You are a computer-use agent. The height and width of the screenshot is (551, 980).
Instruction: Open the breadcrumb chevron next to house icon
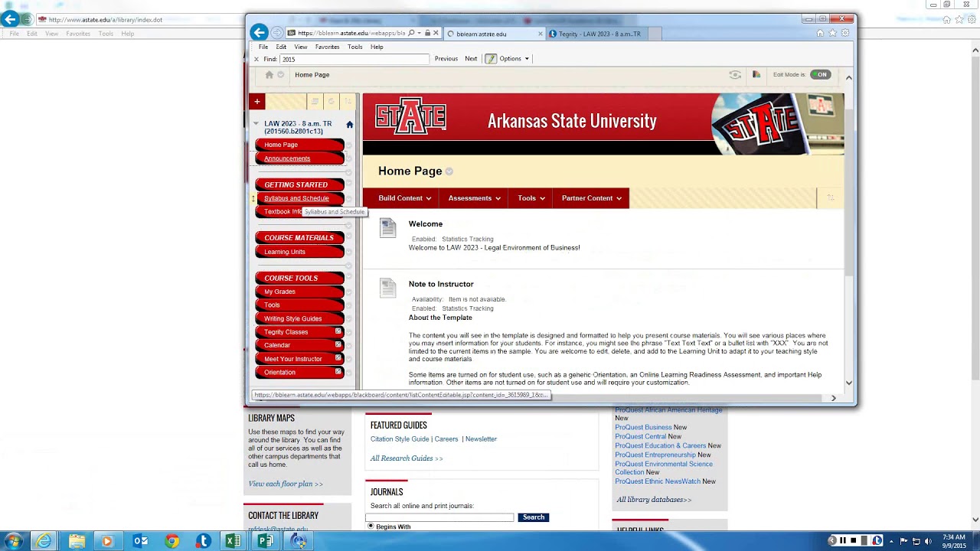(x=281, y=75)
